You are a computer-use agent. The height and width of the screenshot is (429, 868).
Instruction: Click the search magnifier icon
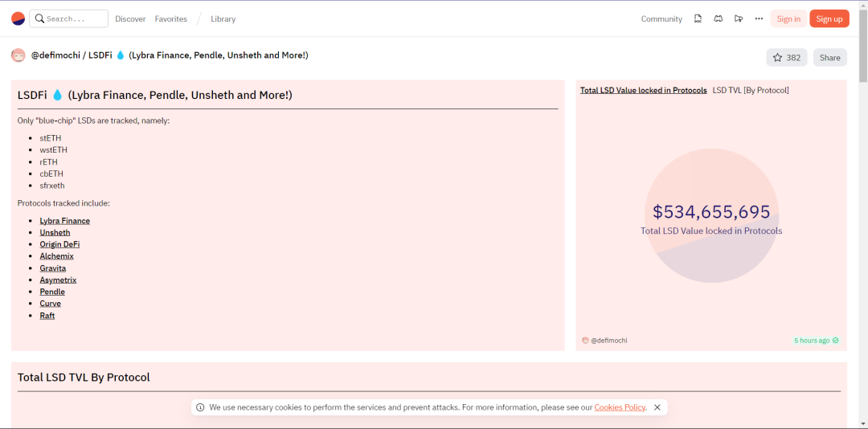coord(39,18)
